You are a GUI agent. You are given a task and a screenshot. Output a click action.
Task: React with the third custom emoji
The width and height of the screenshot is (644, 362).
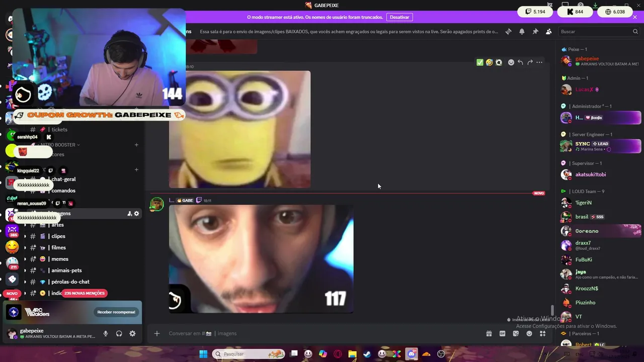pos(499,62)
